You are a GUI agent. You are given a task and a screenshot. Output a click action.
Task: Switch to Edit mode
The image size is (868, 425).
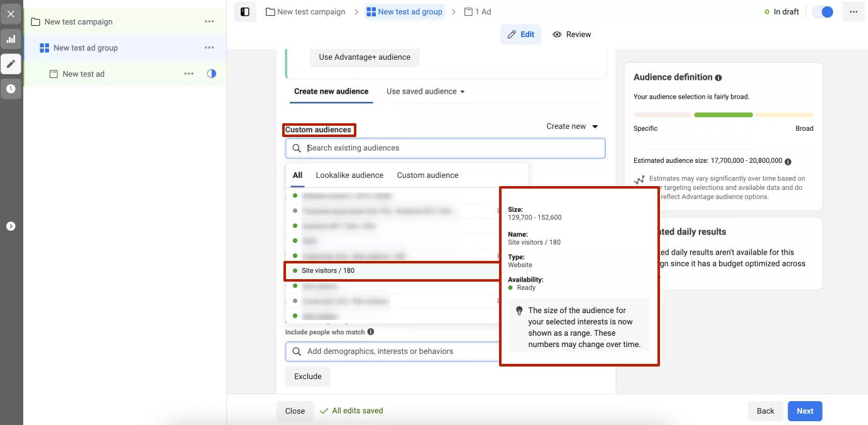click(x=520, y=35)
